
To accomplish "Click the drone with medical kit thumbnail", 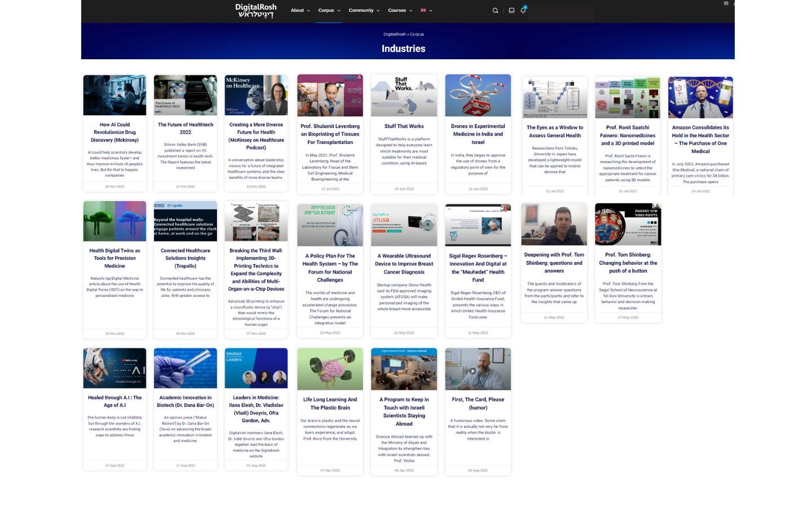I will pyautogui.click(x=478, y=95).
